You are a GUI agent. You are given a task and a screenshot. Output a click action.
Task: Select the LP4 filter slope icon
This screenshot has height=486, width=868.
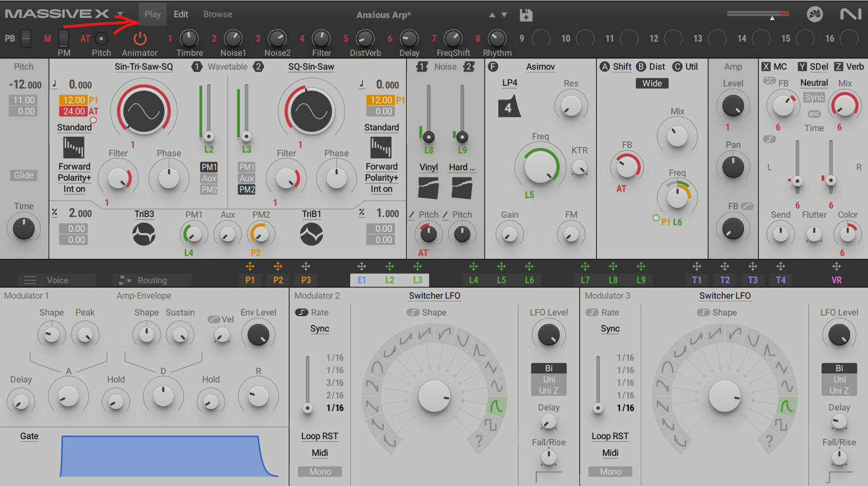[x=509, y=106]
